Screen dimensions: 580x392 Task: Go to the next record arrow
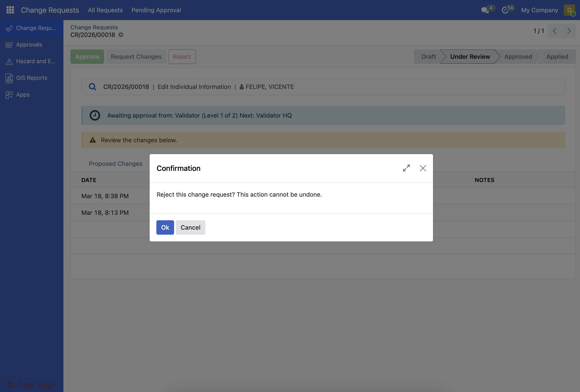coord(569,31)
